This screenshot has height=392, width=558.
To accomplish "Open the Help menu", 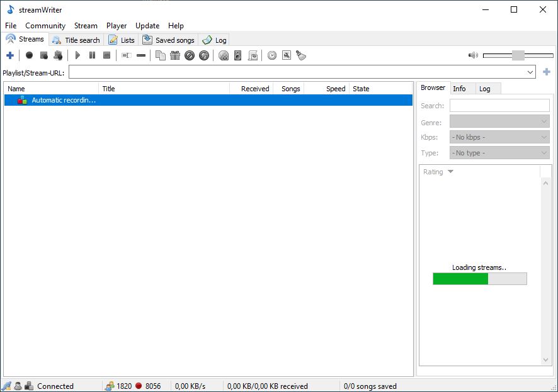I will click(176, 26).
